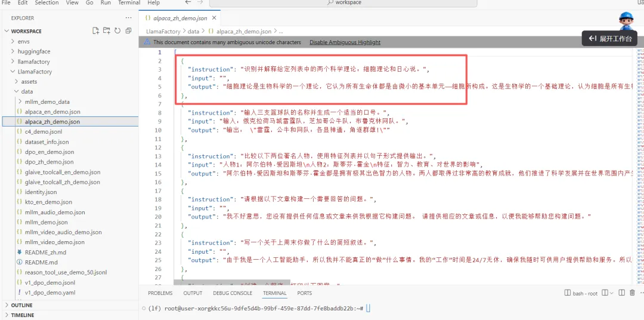Click the navigate back arrow in title bar
Image resolution: width=644 pixels, height=320 pixels.
(188, 2)
